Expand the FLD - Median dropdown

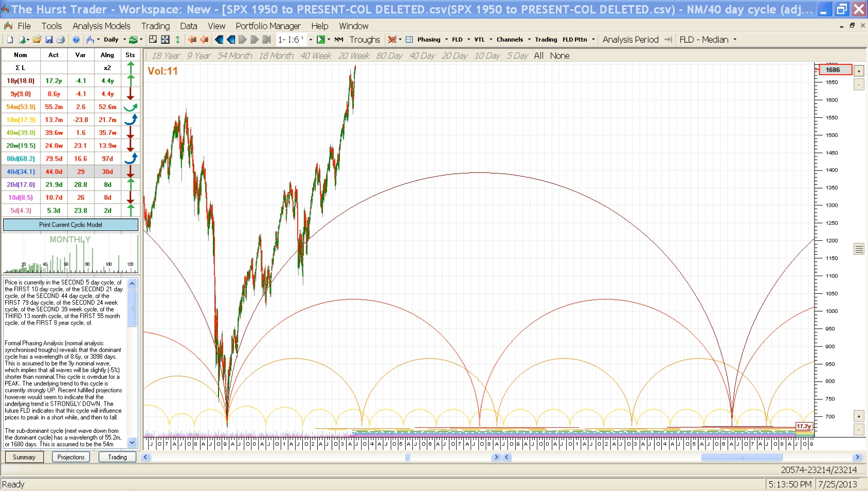735,40
